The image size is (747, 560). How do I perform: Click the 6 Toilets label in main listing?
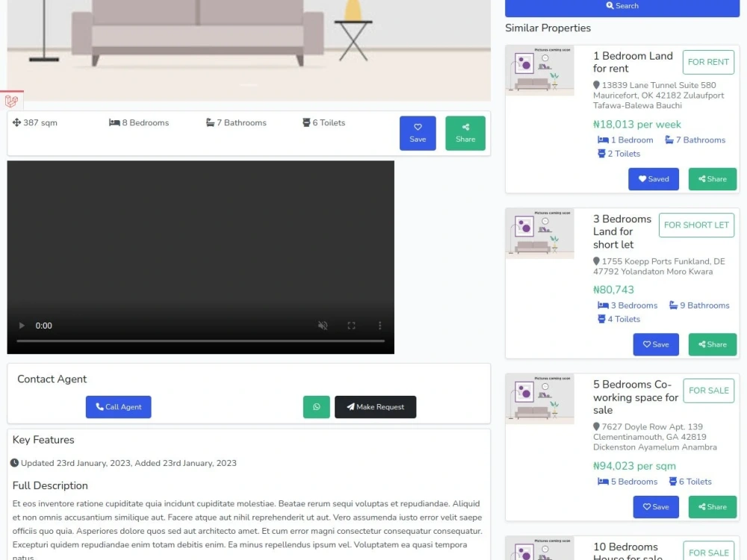point(324,123)
